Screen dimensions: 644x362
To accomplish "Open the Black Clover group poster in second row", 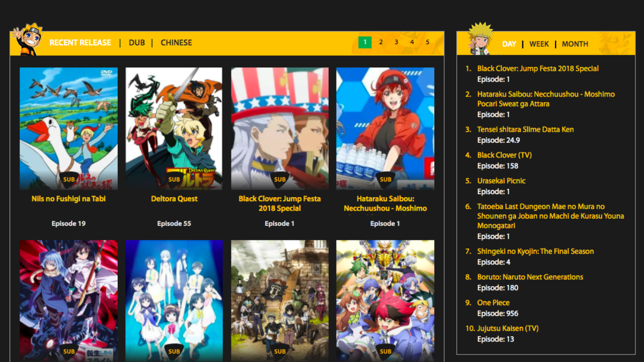I will click(x=280, y=301).
